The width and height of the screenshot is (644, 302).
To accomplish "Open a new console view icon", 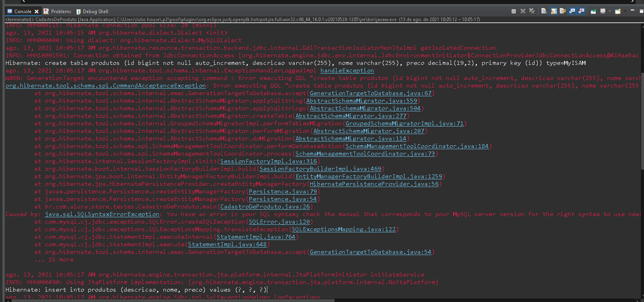I will pos(618,11).
